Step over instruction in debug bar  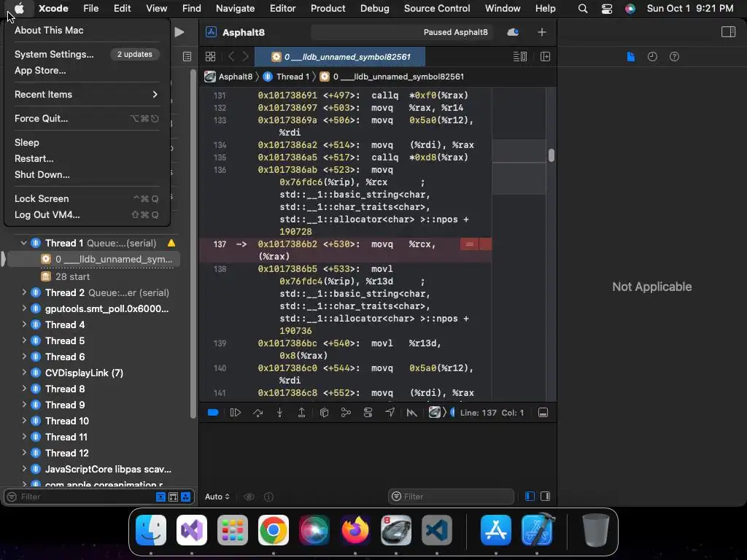(x=258, y=413)
